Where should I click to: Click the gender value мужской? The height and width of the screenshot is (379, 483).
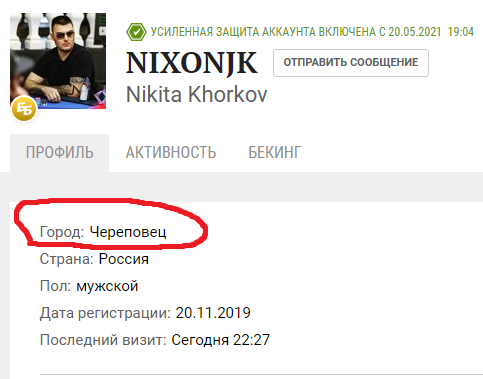pos(107,286)
